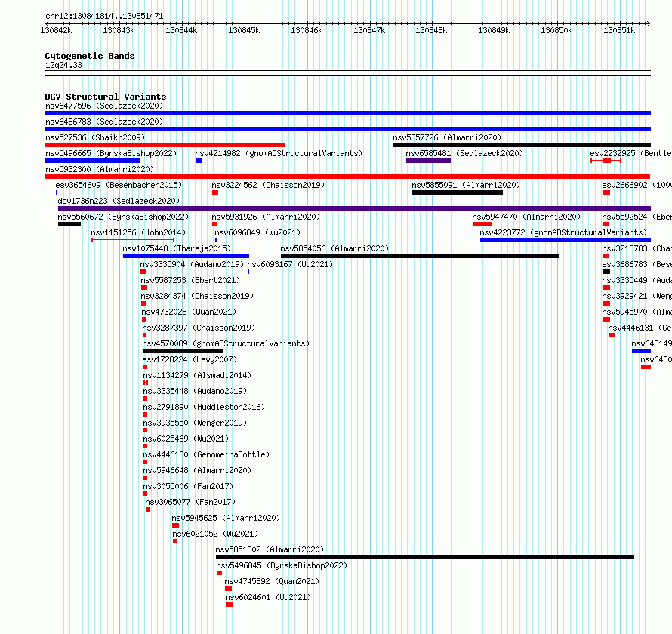Click the purple bar of nsv6585481
The width and height of the screenshot is (672, 634).
pos(429,161)
